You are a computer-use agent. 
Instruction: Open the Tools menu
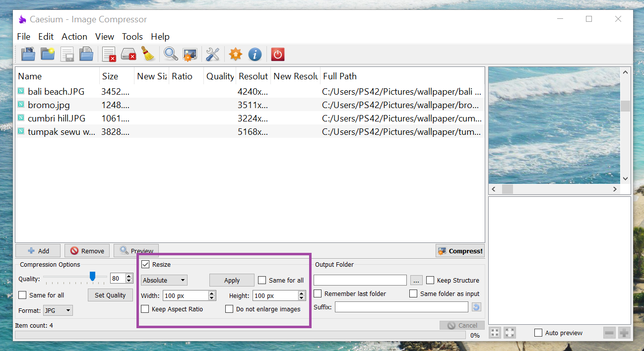pos(132,36)
